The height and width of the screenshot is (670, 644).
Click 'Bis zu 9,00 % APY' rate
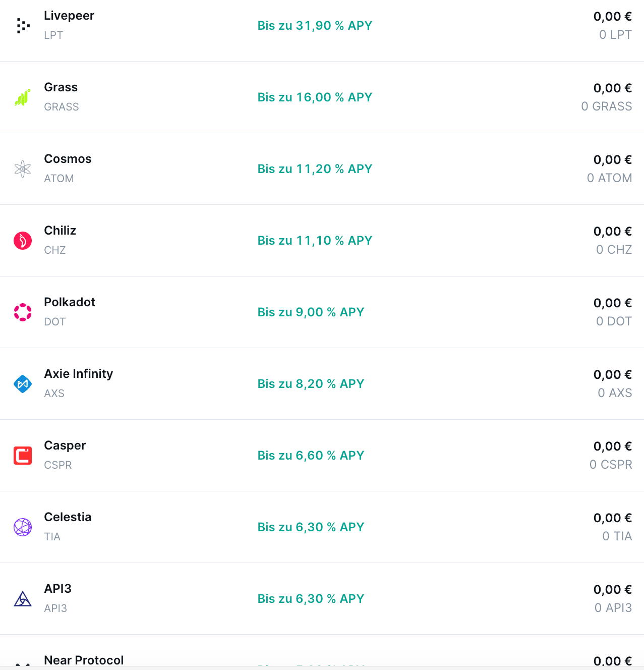tap(311, 312)
